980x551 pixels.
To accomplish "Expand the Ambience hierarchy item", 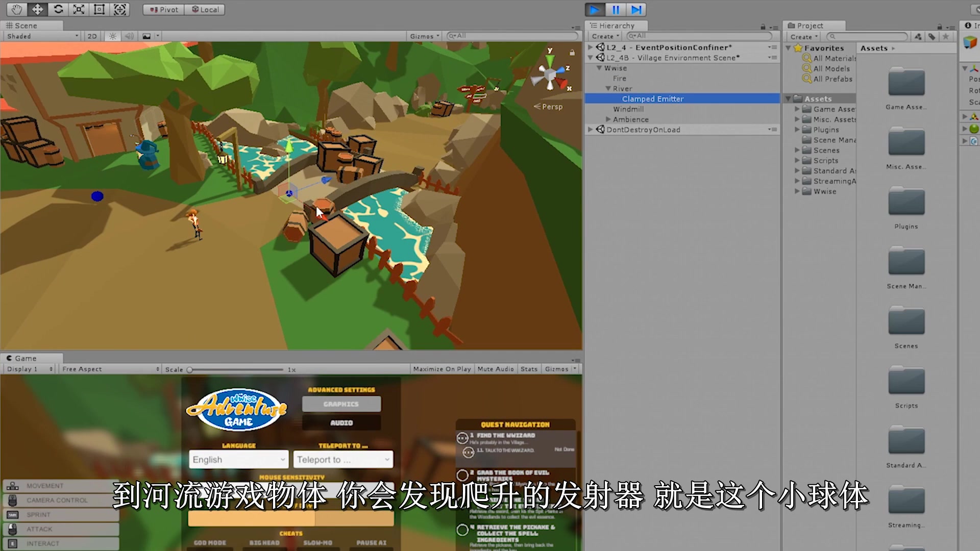I will pyautogui.click(x=608, y=119).
